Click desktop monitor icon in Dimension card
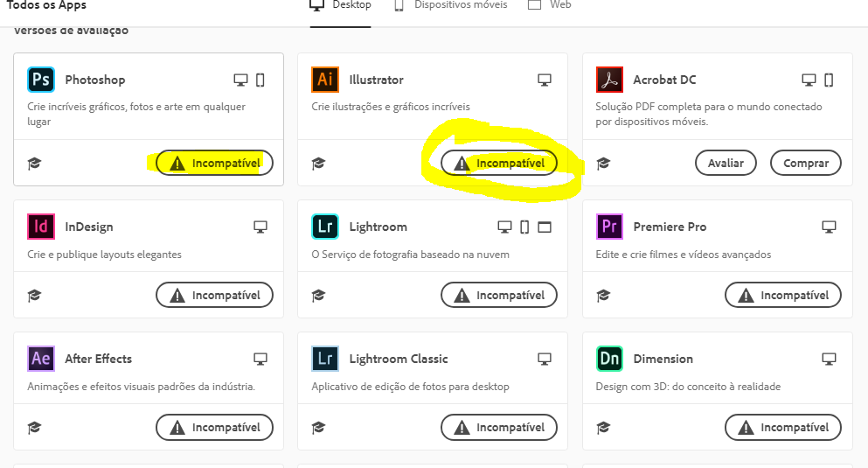The image size is (868, 468). 829,359
